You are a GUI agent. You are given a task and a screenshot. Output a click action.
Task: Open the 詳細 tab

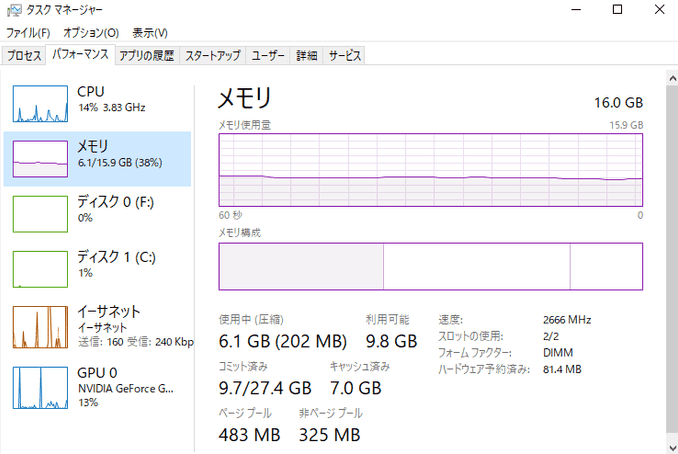click(x=307, y=55)
